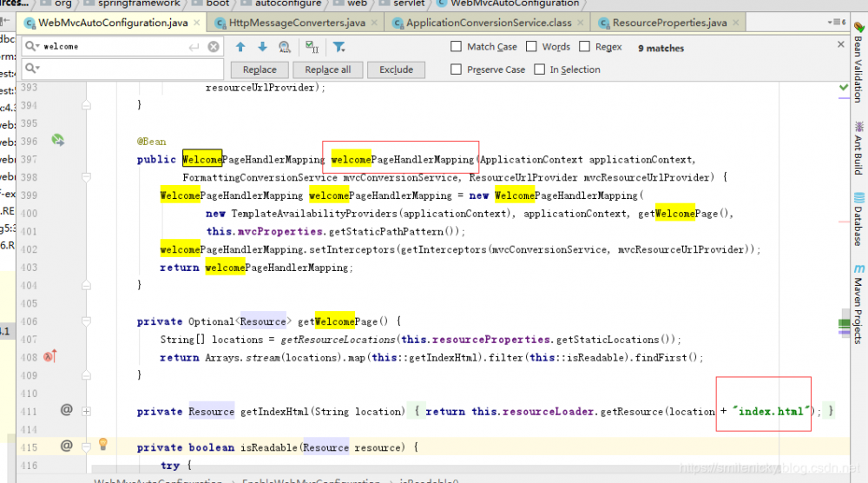
Task: Click the Exclude button
Action: tap(396, 69)
